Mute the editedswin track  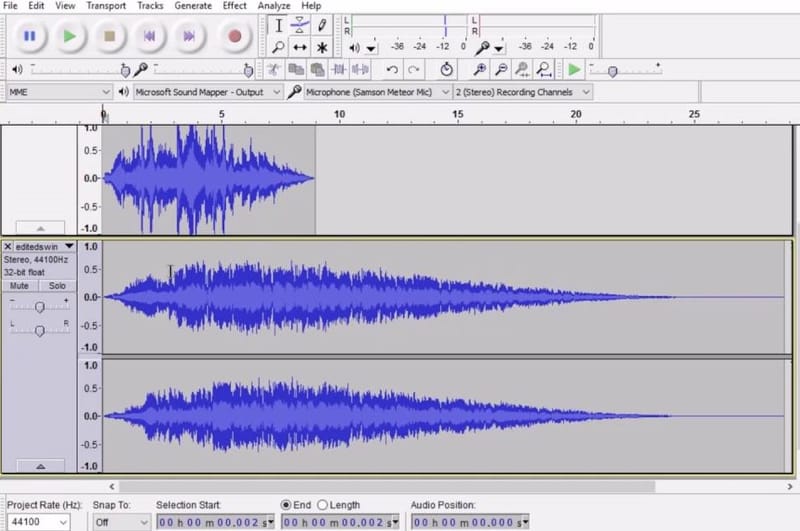[x=19, y=286]
